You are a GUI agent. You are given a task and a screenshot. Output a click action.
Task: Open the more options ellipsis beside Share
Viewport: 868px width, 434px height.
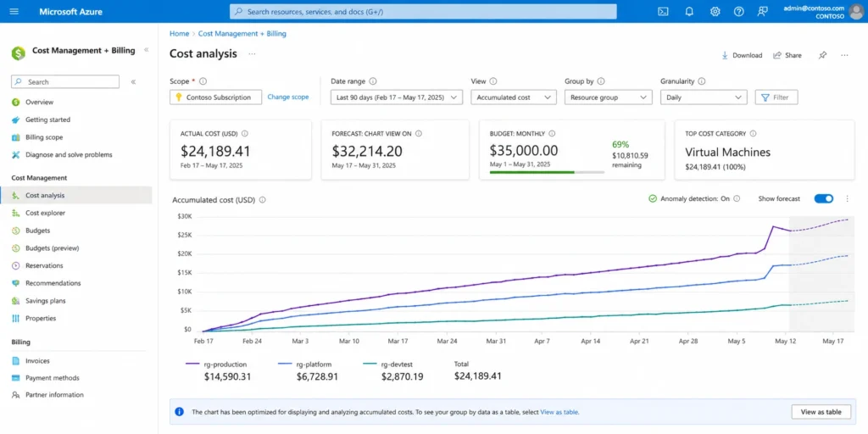click(844, 55)
